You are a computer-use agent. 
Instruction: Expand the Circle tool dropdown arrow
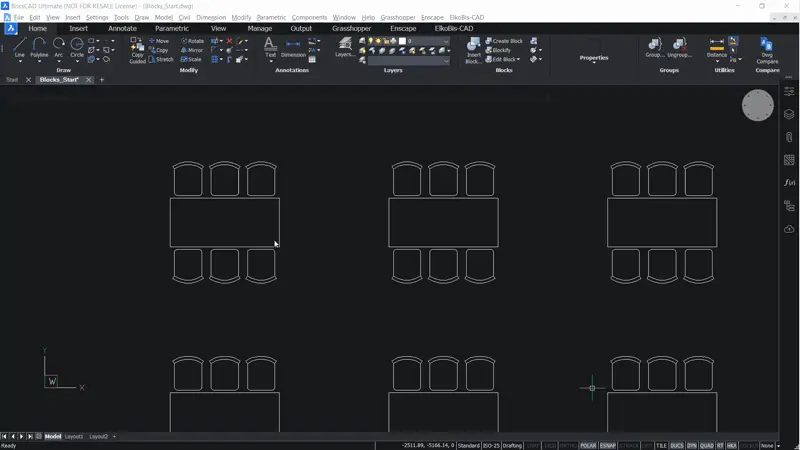point(77,61)
